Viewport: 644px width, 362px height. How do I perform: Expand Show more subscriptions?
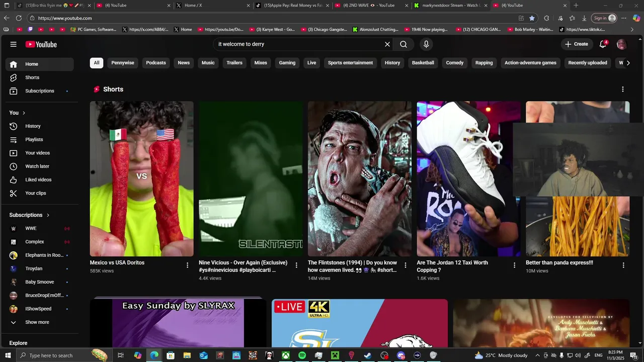tap(40, 322)
